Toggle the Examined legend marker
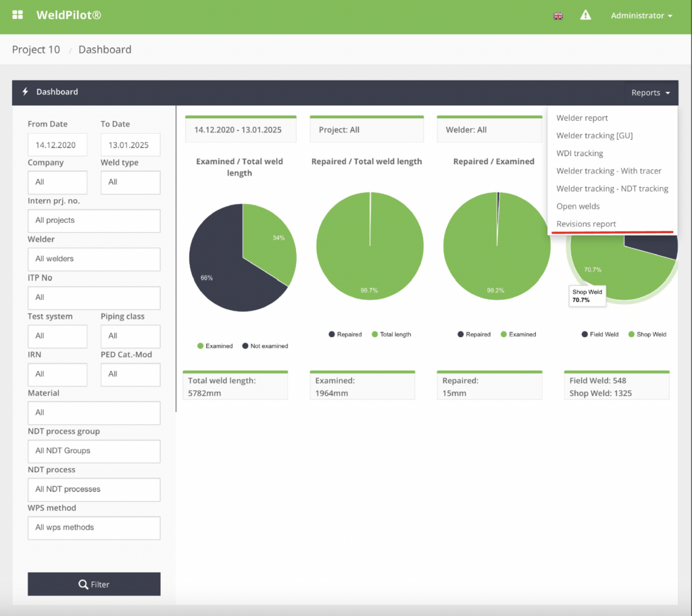The image size is (692, 616). (200, 346)
